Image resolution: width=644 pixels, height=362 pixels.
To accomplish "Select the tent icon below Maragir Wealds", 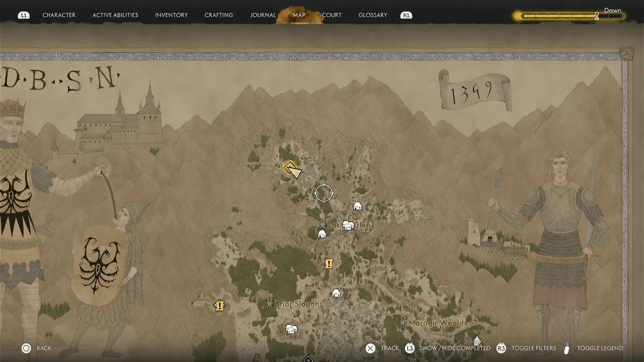I will point(477,342).
